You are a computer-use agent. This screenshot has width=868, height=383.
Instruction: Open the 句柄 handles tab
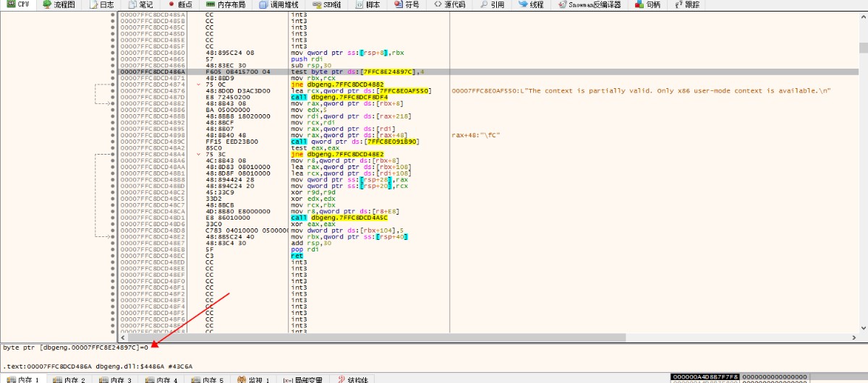(x=648, y=4)
